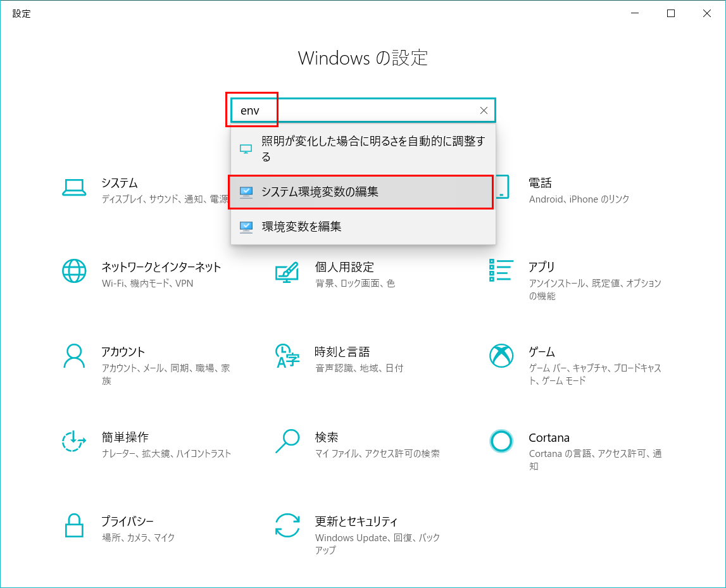Image resolution: width=726 pixels, height=588 pixels.
Task: Open ゲーム settings category
Action: 541,352
